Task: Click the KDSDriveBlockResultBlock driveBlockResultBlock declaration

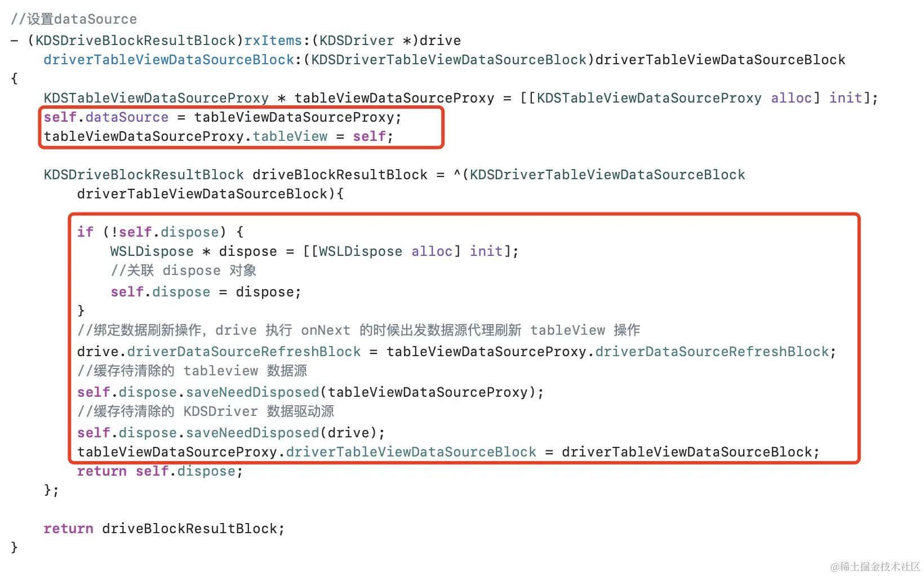Action: [x=236, y=175]
